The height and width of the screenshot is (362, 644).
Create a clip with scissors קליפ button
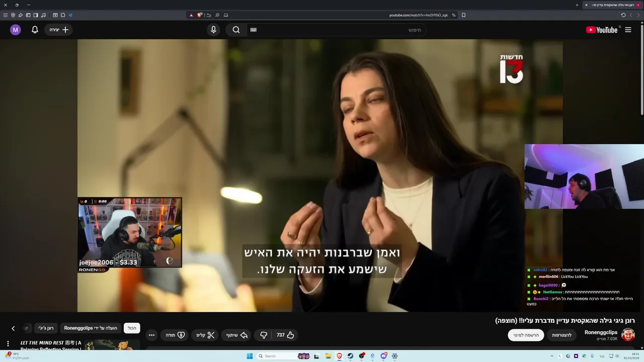(x=205, y=335)
